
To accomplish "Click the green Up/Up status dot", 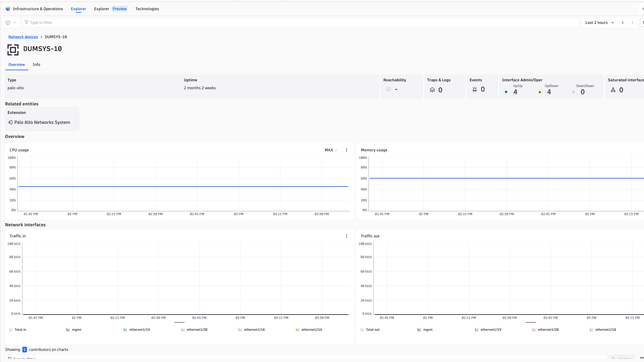I will [x=506, y=92].
